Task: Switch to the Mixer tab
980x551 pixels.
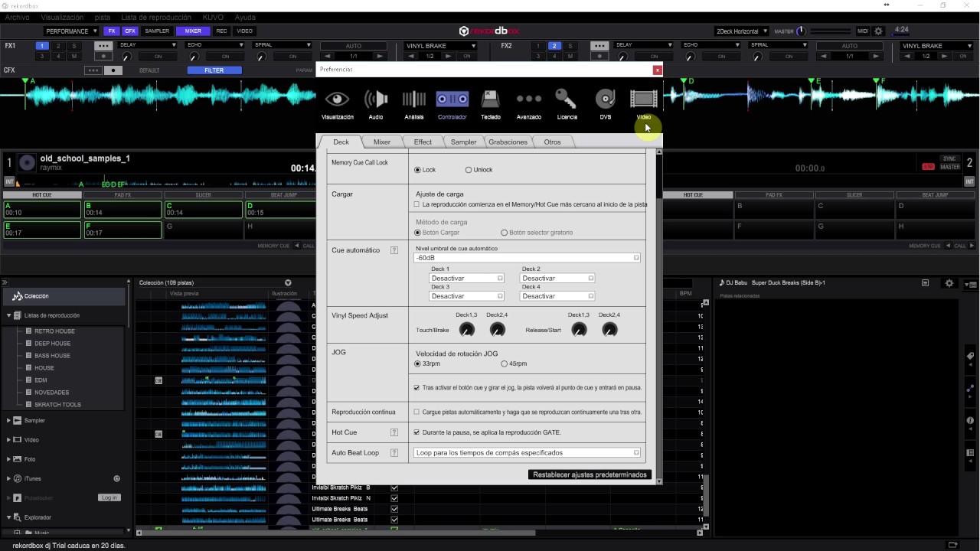Action: pyautogui.click(x=382, y=142)
